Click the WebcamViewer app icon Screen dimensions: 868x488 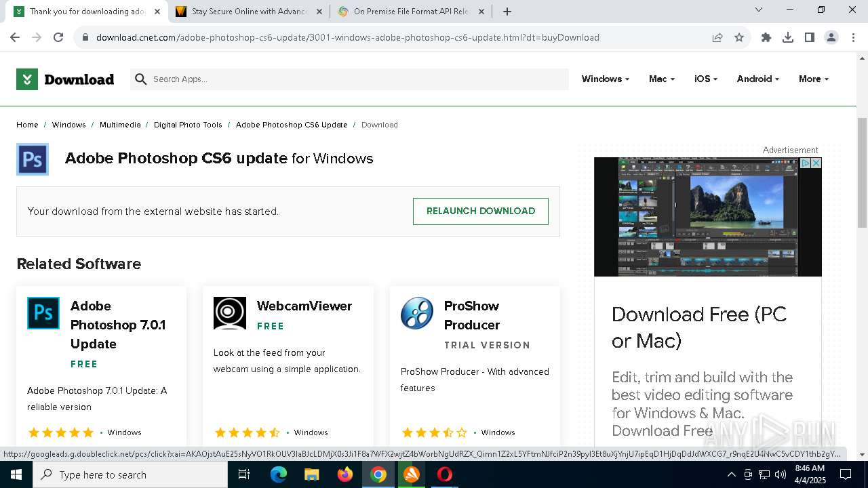(x=230, y=313)
